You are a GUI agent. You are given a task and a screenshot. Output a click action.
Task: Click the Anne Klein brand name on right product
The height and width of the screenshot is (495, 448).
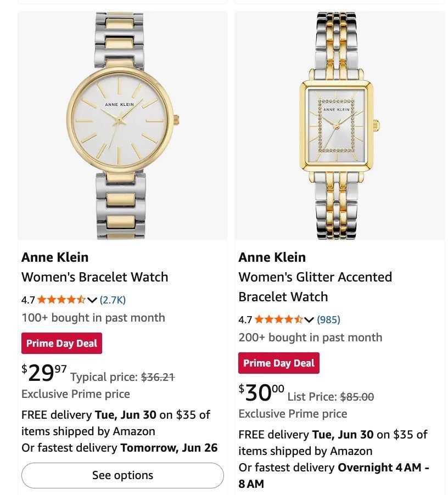(272, 257)
